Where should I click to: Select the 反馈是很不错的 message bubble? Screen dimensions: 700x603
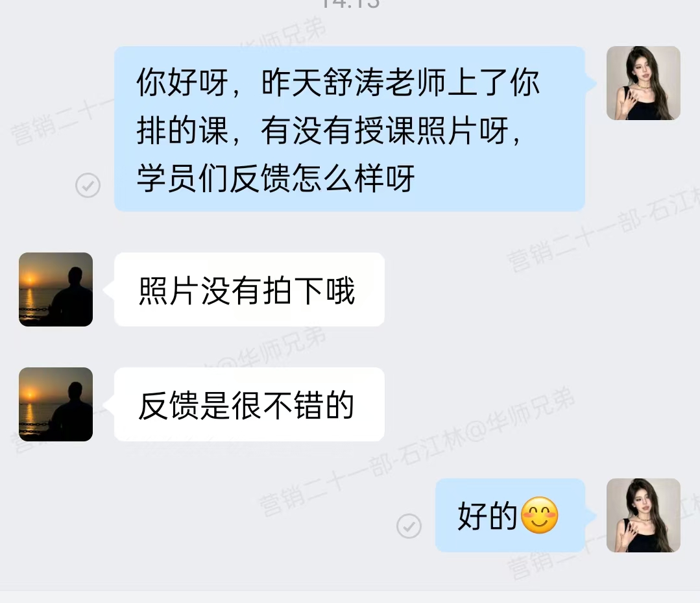click(250, 404)
